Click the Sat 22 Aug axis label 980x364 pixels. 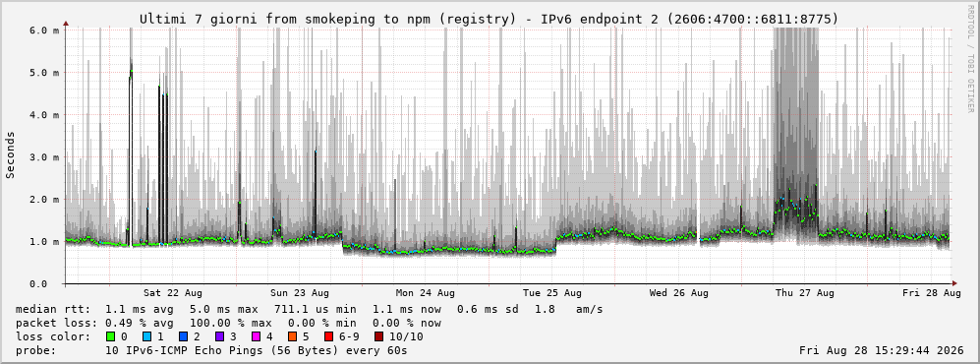click(172, 293)
